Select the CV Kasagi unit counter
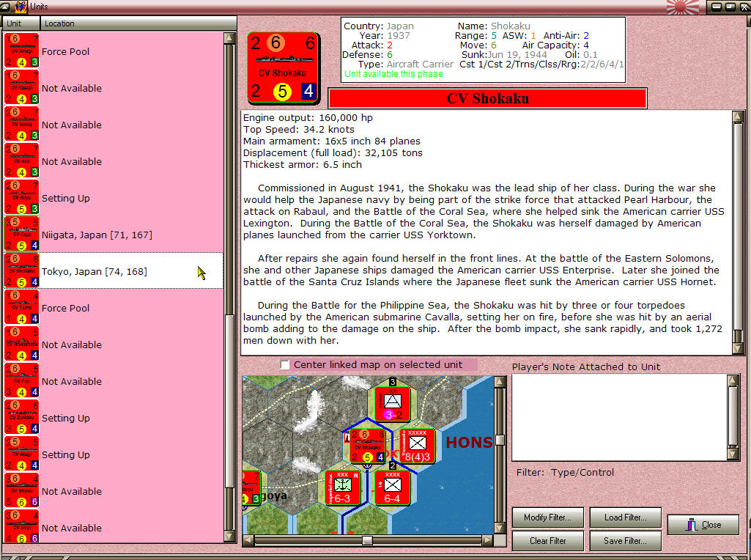The image size is (751, 560). (21, 87)
